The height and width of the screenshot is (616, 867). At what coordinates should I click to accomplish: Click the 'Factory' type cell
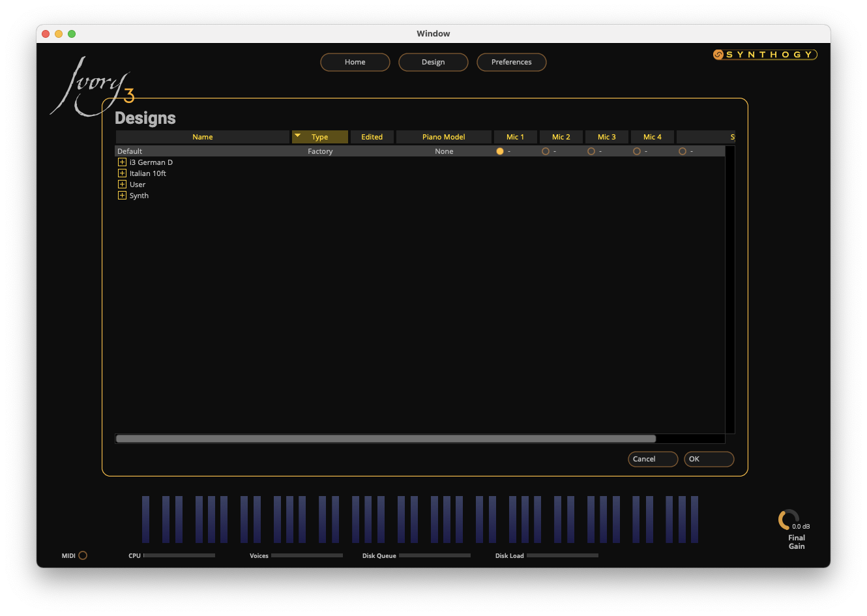coord(320,151)
